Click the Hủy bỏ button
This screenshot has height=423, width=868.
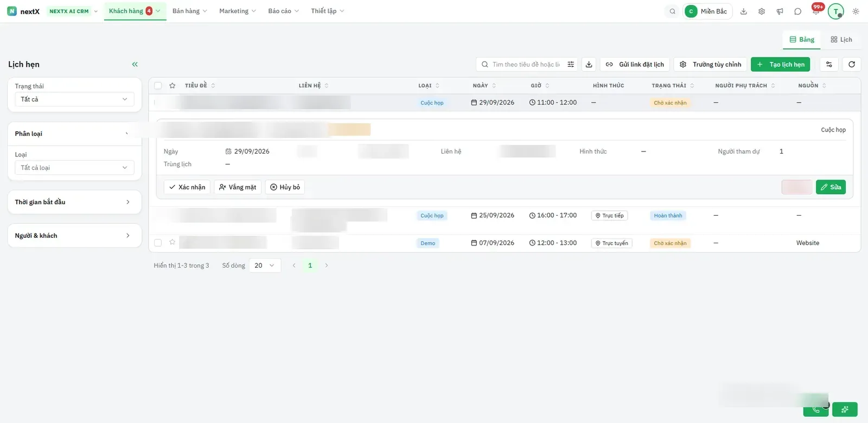pyautogui.click(x=285, y=187)
